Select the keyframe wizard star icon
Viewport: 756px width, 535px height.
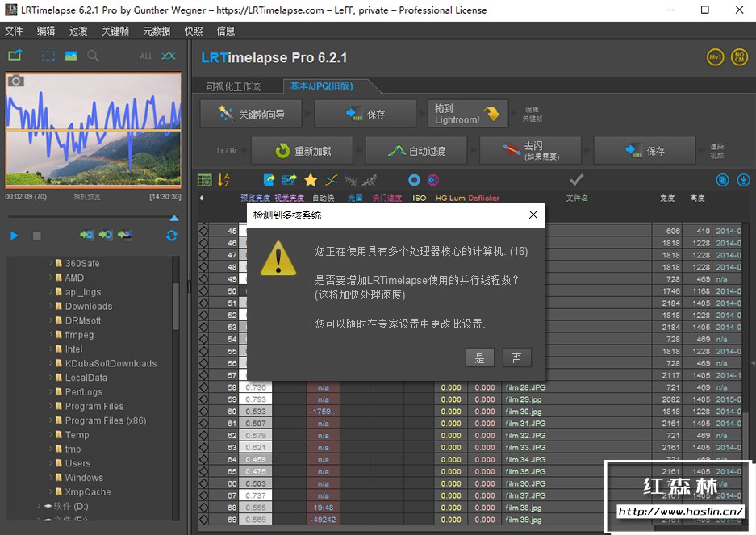309,179
